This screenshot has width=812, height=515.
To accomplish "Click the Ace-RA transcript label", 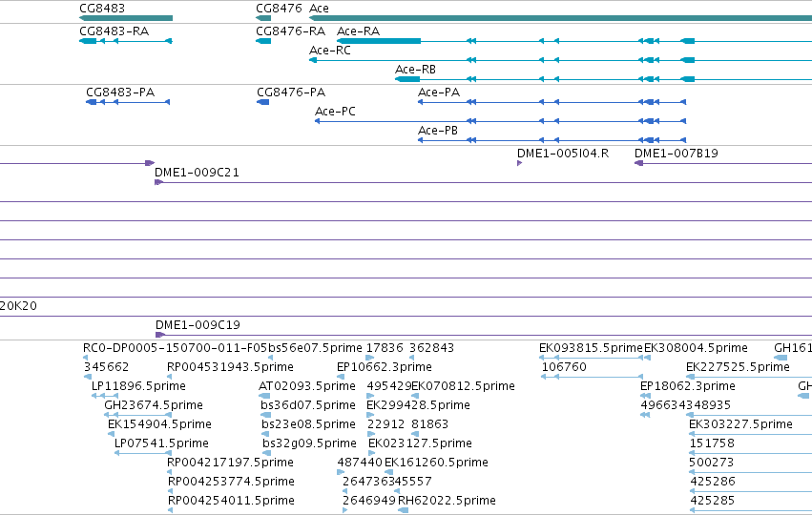I will 359,31.
